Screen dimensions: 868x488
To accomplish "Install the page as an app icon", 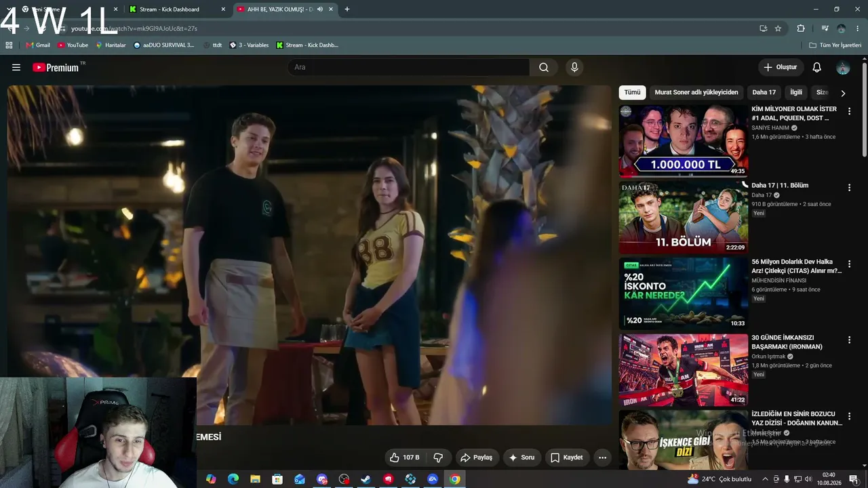I will tap(763, 28).
